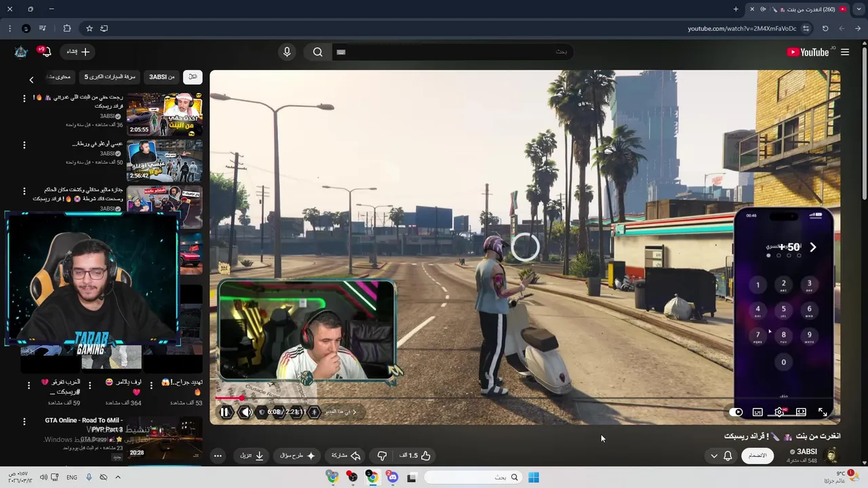
Task: Open the Ask sparkle button طرح سؤال
Action: 298,455
